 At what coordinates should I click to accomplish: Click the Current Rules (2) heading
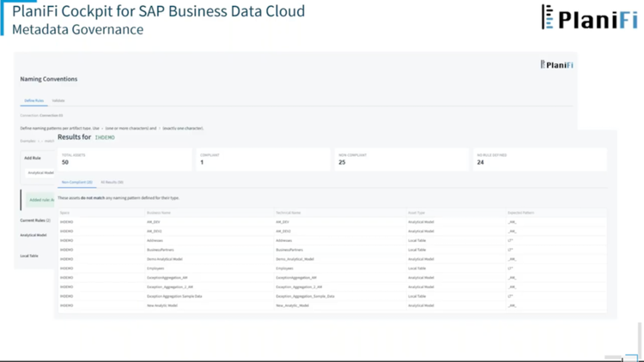[35, 220]
